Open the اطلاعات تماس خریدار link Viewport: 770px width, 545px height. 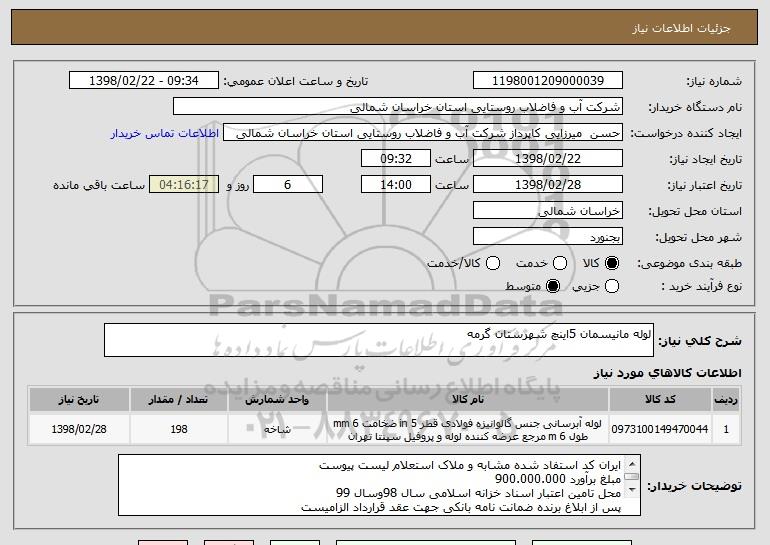tap(165, 133)
